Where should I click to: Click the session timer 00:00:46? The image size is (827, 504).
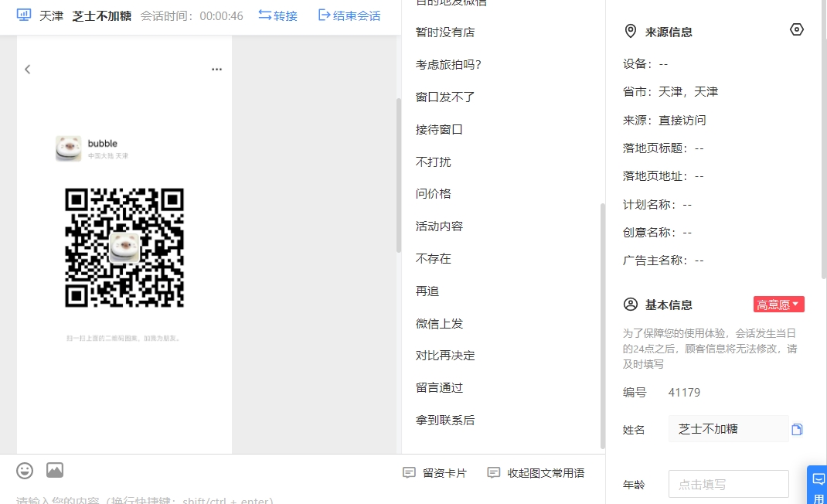coord(222,15)
